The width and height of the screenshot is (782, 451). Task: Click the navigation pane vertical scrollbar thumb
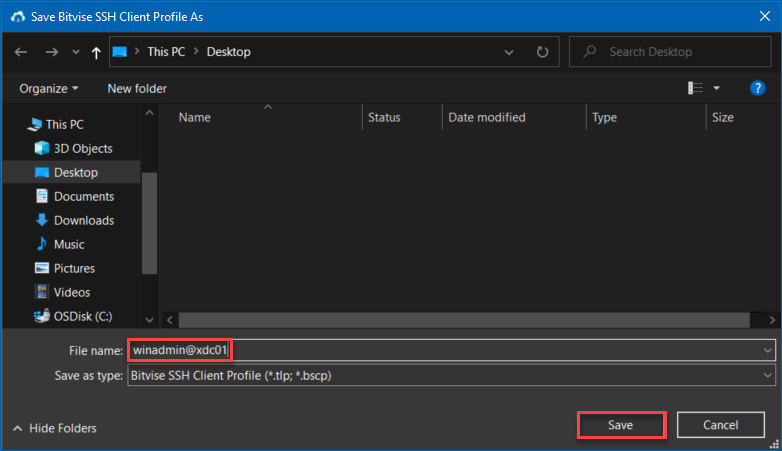(x=149, y=224)
